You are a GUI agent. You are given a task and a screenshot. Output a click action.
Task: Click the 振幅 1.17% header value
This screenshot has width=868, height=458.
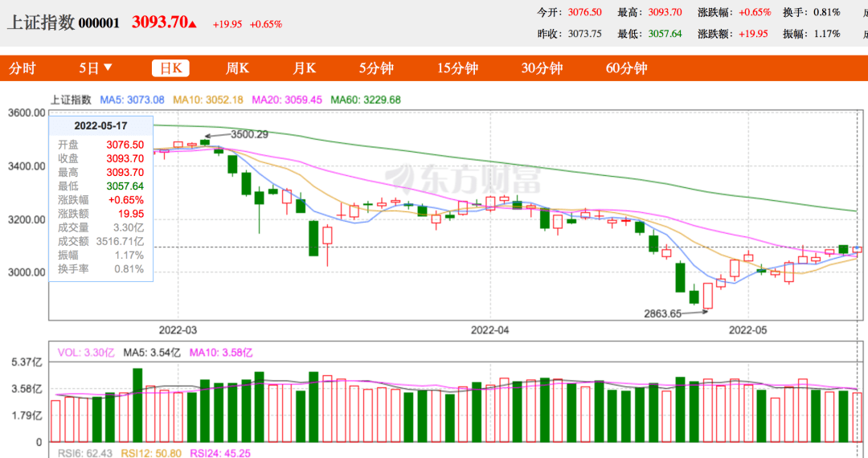tap(827, 34)
